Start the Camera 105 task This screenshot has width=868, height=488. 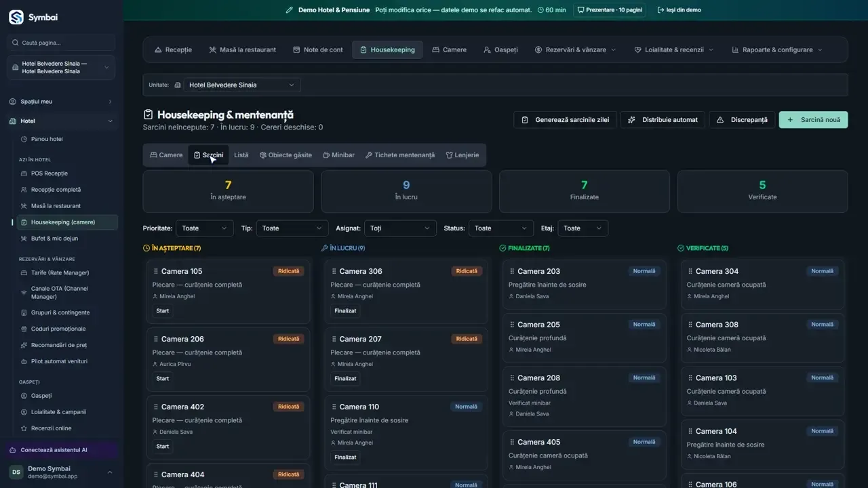163,311
